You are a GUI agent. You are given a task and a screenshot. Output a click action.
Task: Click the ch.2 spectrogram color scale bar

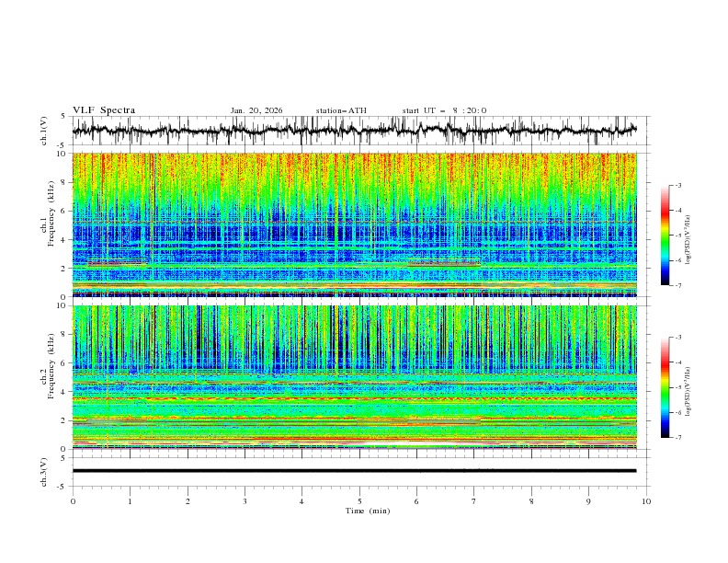coord(665,387)
